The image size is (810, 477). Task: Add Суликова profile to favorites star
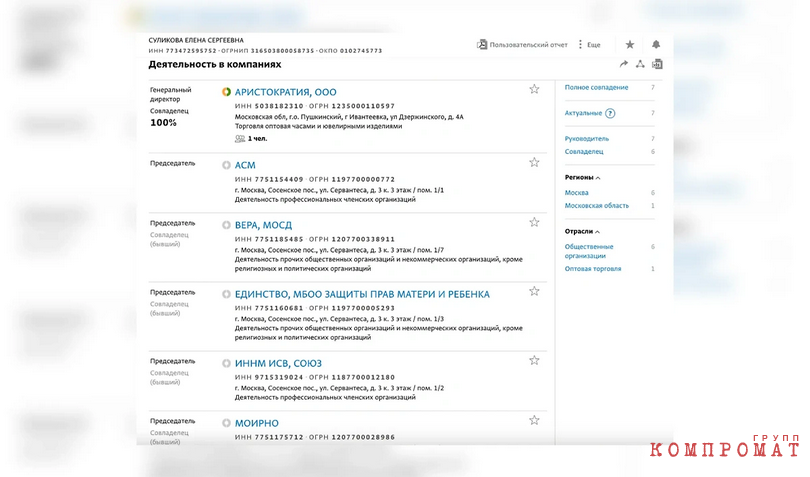point(630,45)
